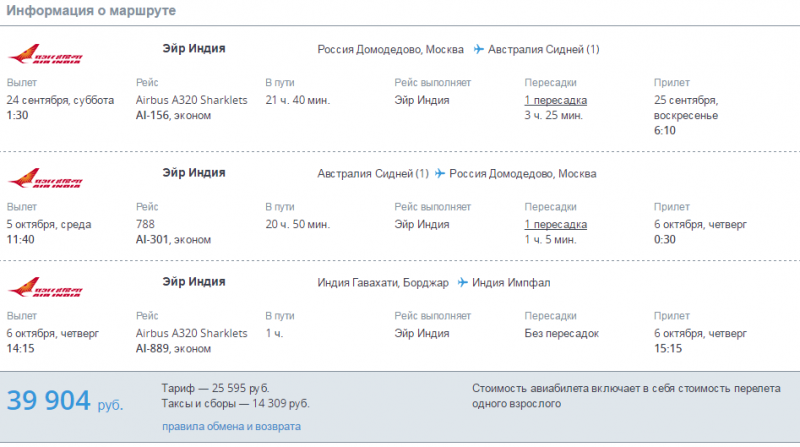Click the 39 904 руб. total price
800x447 pixels.
(x=65, y=401)
